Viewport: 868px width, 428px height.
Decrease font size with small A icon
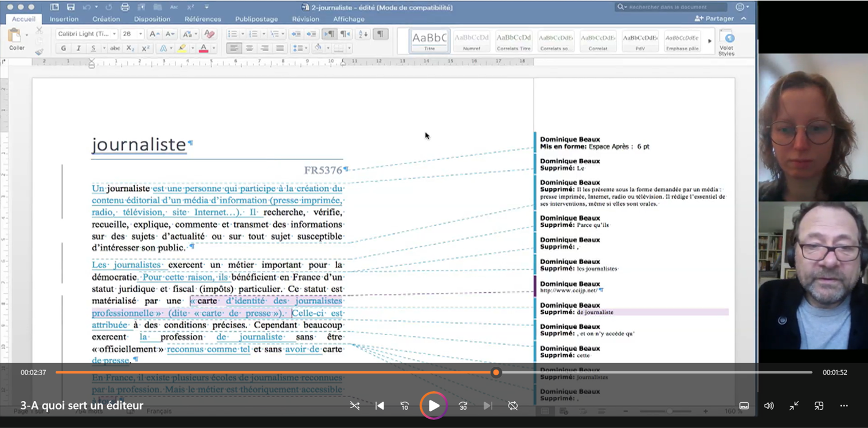tap(170, 34)
